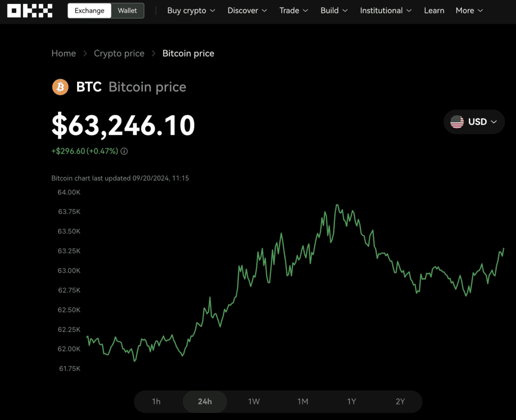Click the US flag icon
Image resolution: width=516 pixels, height=420 pixels.
click(x=457, y=122)
